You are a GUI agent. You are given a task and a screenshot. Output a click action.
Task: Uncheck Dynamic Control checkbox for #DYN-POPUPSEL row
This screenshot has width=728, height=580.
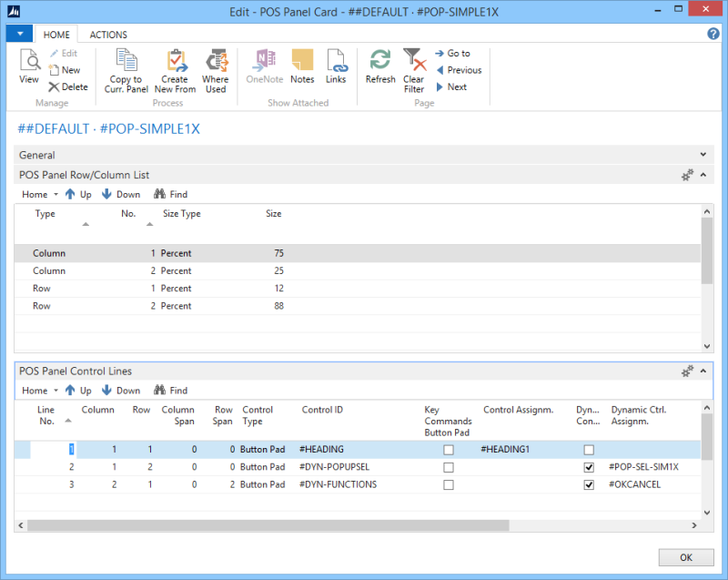(589, 467)
